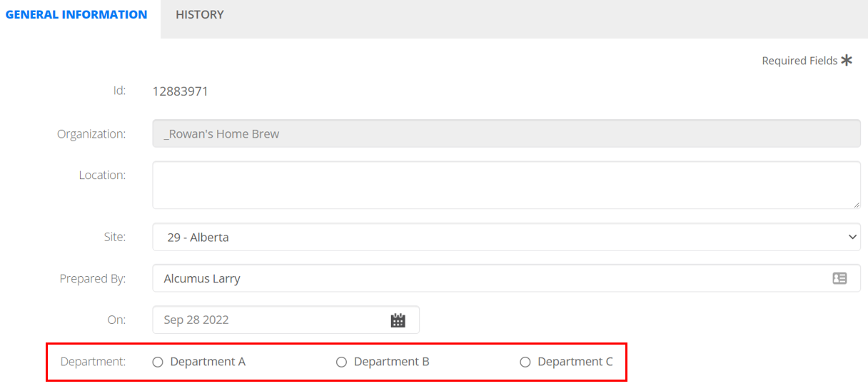Click the Prepared By: label
The height and width of the screenshot is (386, 868).
(93, 278)
